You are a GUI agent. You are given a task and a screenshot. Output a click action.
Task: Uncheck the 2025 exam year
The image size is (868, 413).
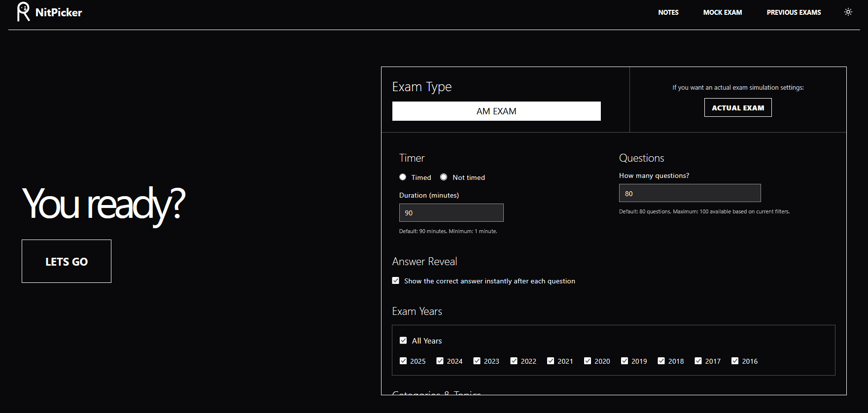coord(403,361)
